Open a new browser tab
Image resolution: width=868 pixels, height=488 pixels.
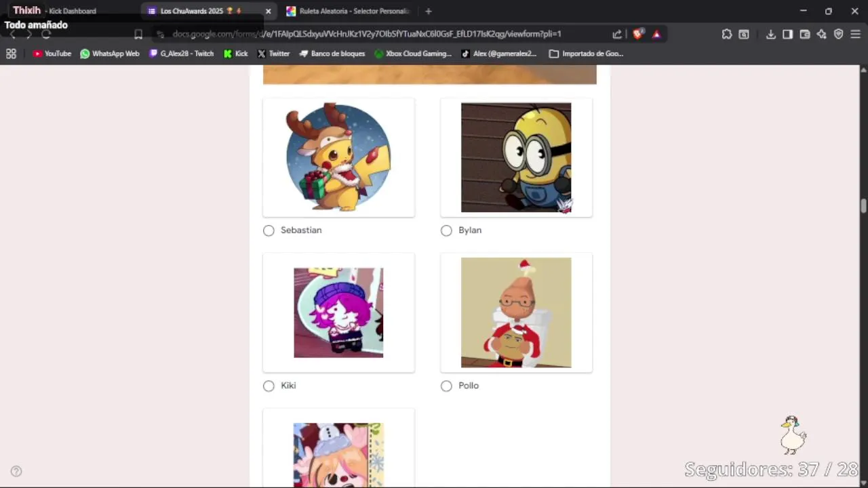tap(428, 11)
